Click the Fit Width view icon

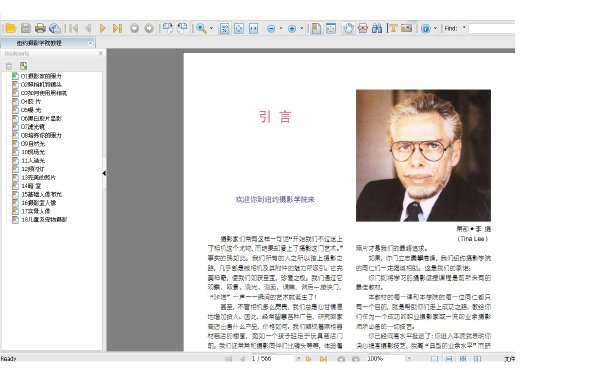coord(253,28)
